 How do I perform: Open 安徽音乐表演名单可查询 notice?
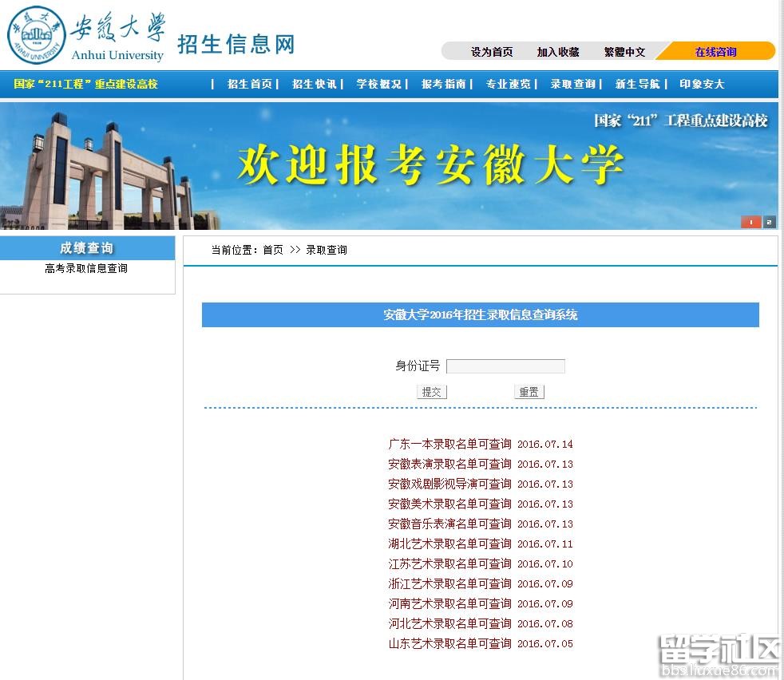click(x=449, y=524)
